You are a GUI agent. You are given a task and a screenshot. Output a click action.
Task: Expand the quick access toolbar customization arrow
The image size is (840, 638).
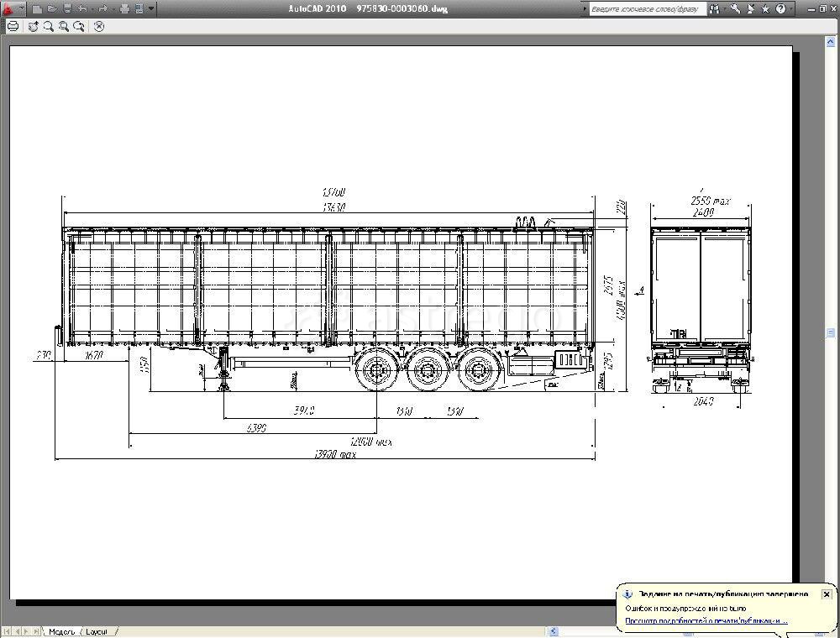[x=151, y=8]
